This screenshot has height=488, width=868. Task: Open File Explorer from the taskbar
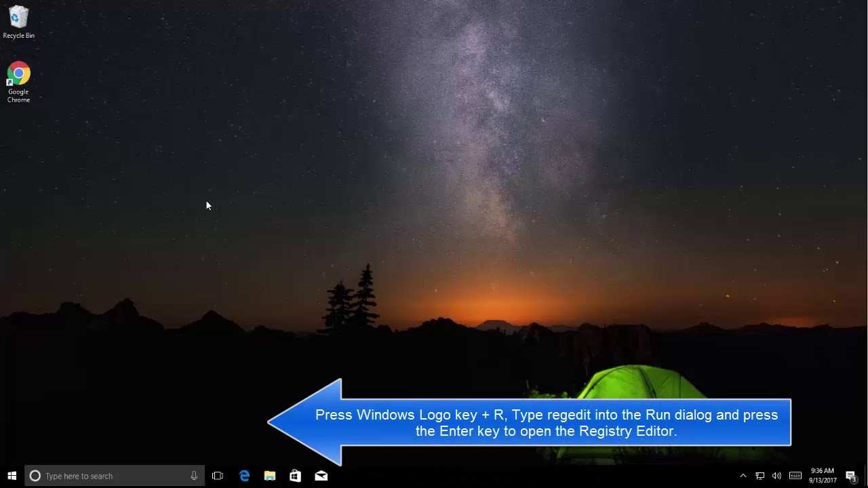coord(270,476)
